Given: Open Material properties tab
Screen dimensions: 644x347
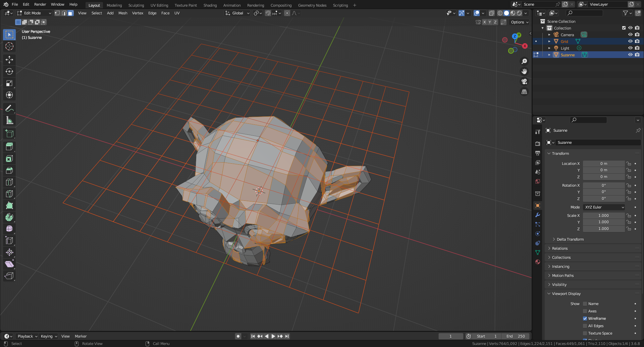Looking at the screenshot, I should coord(538,262).
